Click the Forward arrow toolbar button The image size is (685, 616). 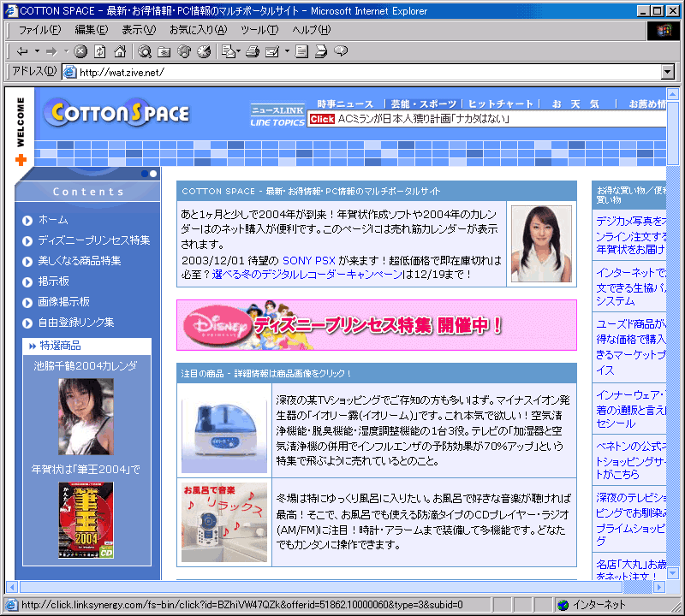point(51,51)
